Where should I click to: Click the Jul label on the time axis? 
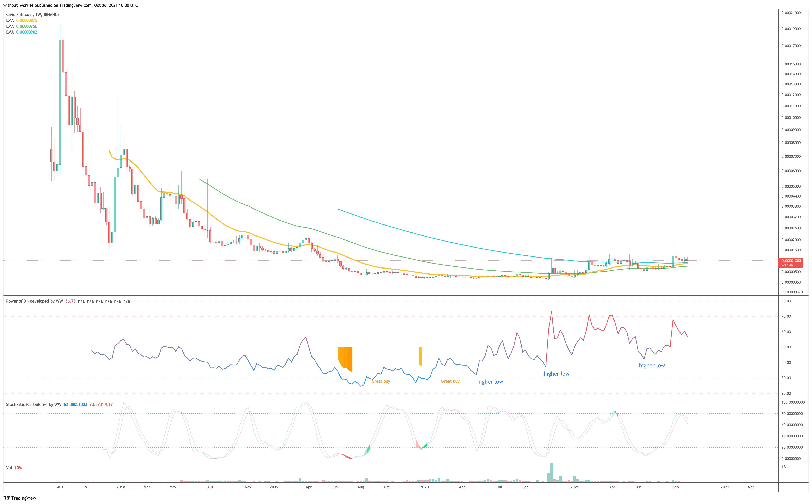click(x=499, y=487)
